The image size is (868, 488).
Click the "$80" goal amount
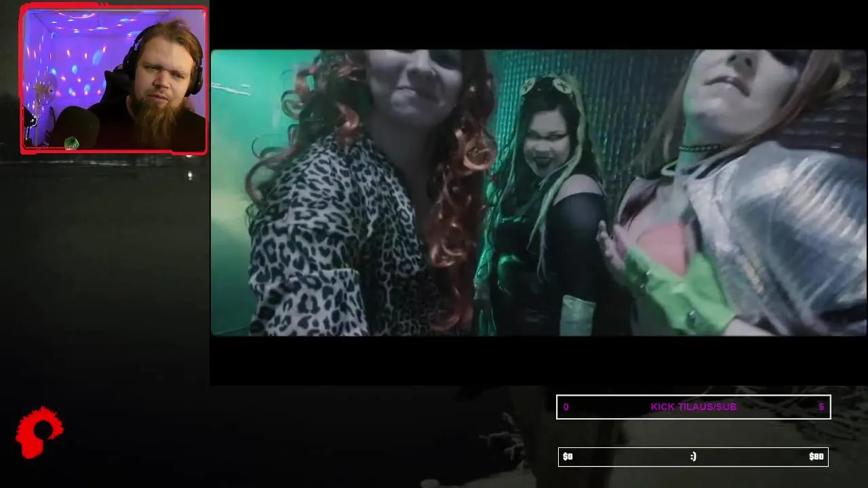pos(816,457)
